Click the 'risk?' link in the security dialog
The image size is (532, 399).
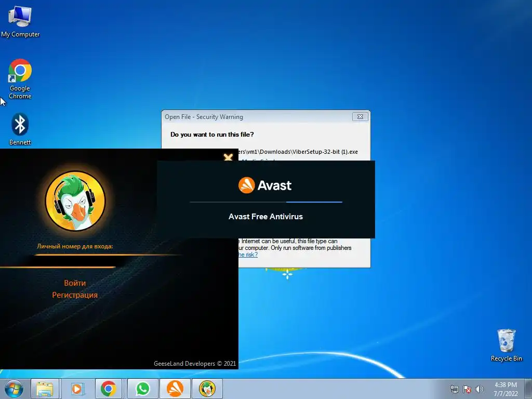(248, 255)
